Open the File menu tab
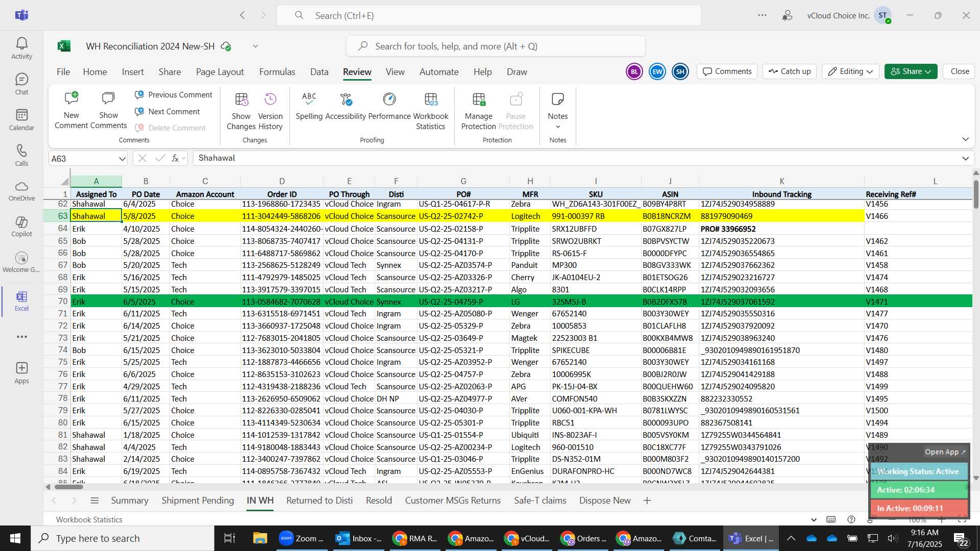Screen dimensions: 980x551 (63, 72)
